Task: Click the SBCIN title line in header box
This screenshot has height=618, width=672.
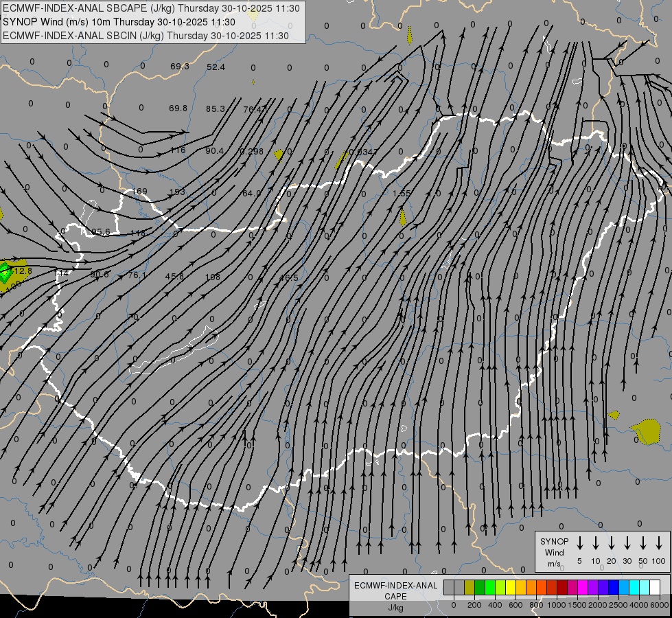Action: (x=146, y=36)
